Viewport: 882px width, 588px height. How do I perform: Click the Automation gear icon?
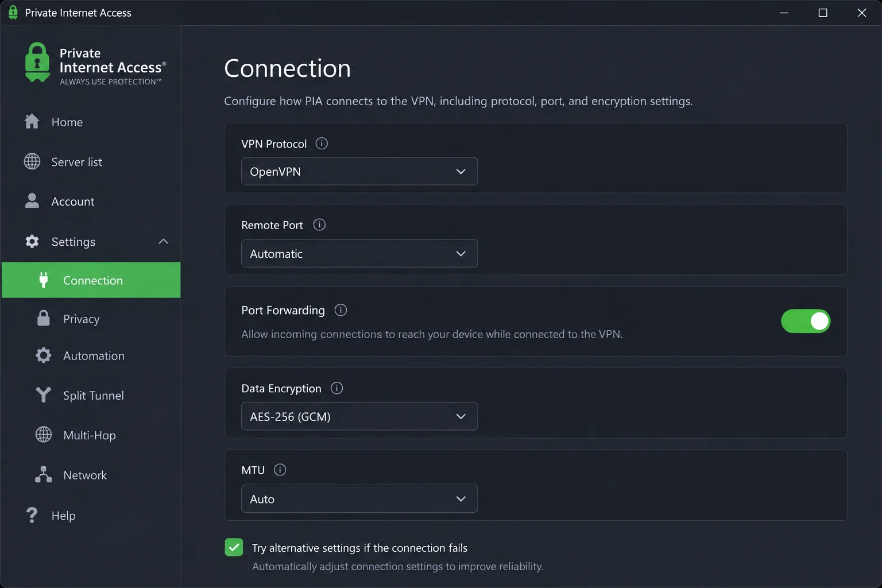point(44,355)
